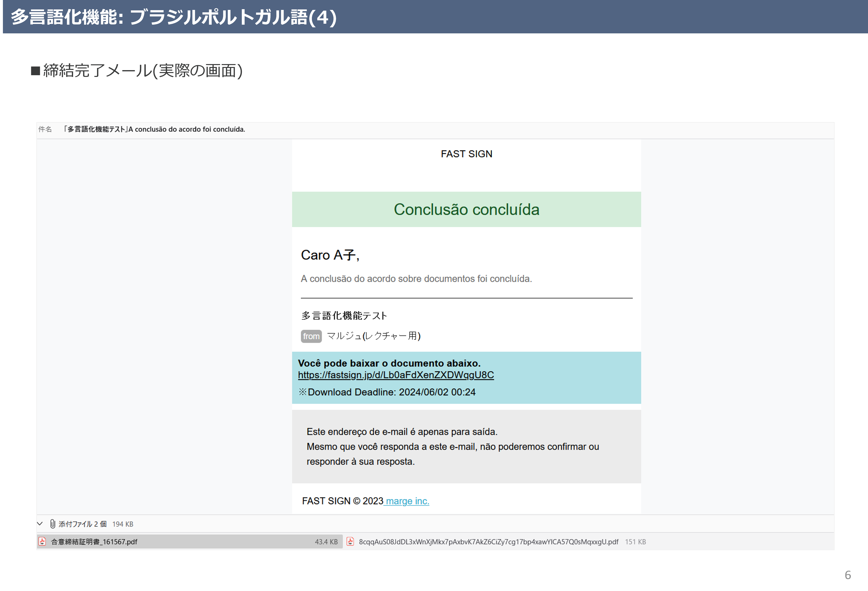This screenshot has width=868, height=591.
Task: Click the 194 KB total attachment size
Action: pyautogui.click(x=122, y=524)
